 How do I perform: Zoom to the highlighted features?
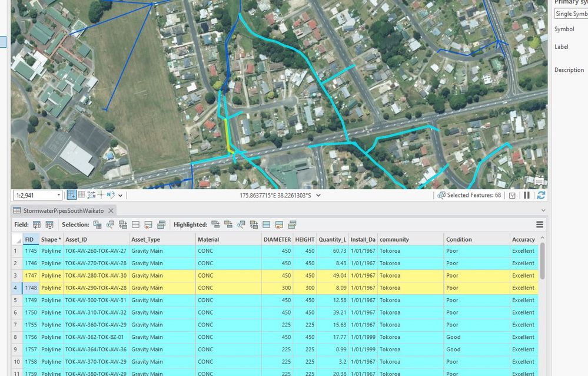click(x=241, y=225)
